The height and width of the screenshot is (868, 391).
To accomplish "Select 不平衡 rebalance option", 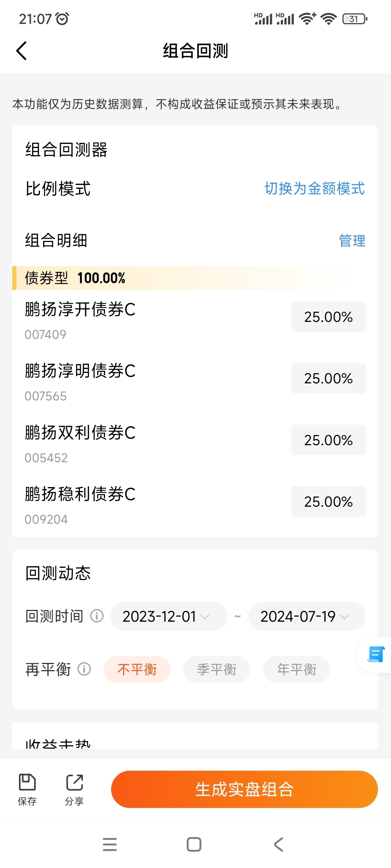I will (x=137, y=669).
